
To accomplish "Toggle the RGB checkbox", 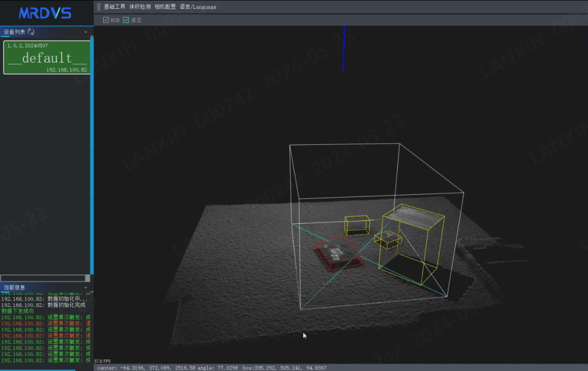I will coord(106,20).
